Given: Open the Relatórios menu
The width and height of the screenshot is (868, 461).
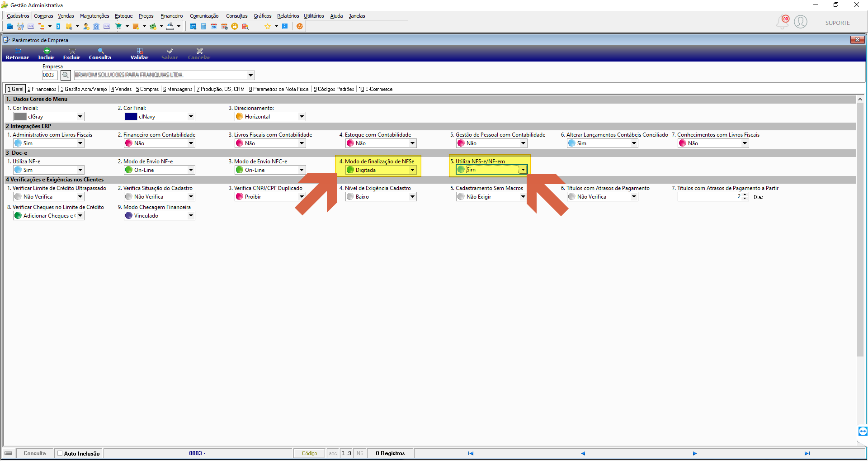Looking at the screenshot, I should 288,16.
